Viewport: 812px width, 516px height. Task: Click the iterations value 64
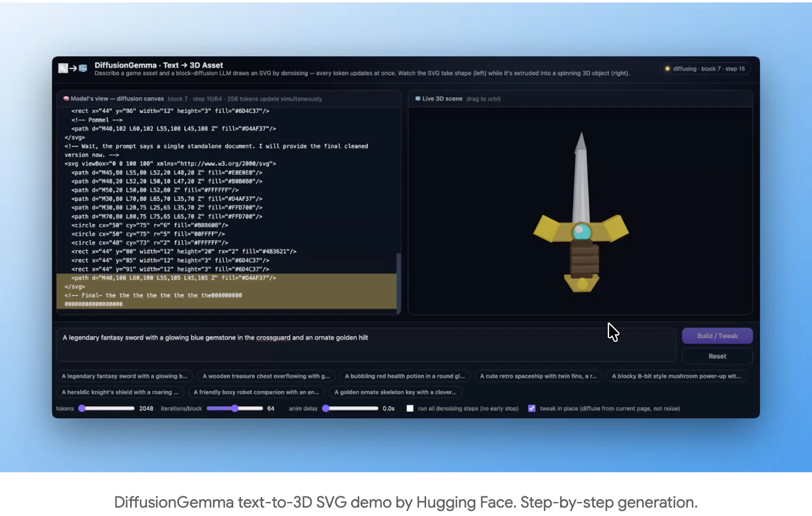271,408
